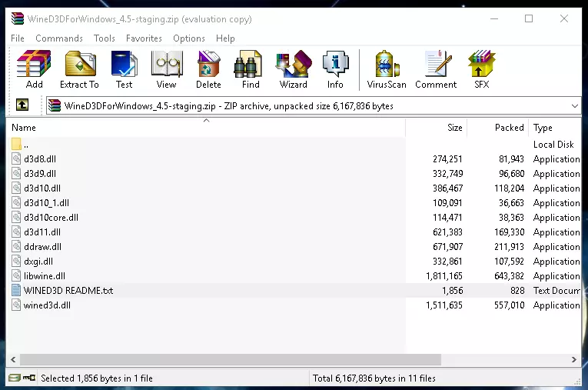Click the 'Text Docum' type cell
This screenshot has width=588, height=390.
click(556, 291)
